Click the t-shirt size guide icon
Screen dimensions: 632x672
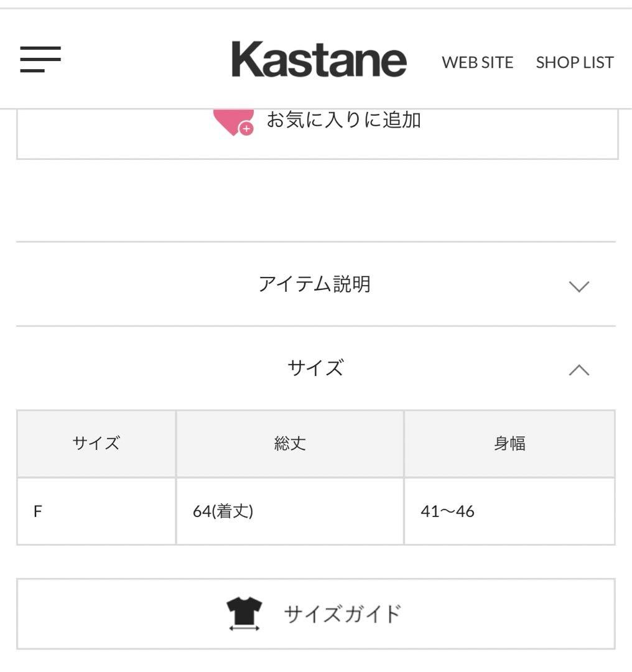pyautogui.click(x=244, y=610)
